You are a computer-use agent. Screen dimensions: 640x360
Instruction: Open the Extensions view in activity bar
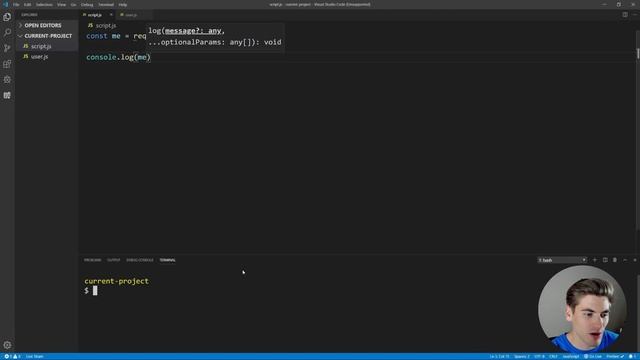pyautogui.click(x=7, y=64)
